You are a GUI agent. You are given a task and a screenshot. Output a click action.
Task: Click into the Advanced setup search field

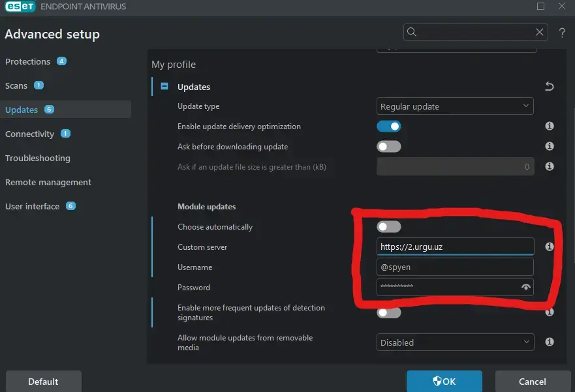point(475,32)
